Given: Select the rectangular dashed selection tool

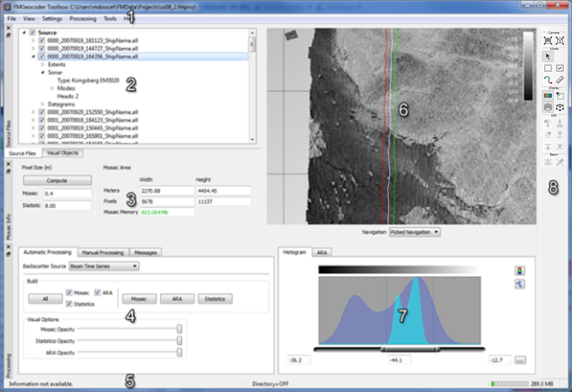Looking at the screenshot, I should [x=547, y=68].
